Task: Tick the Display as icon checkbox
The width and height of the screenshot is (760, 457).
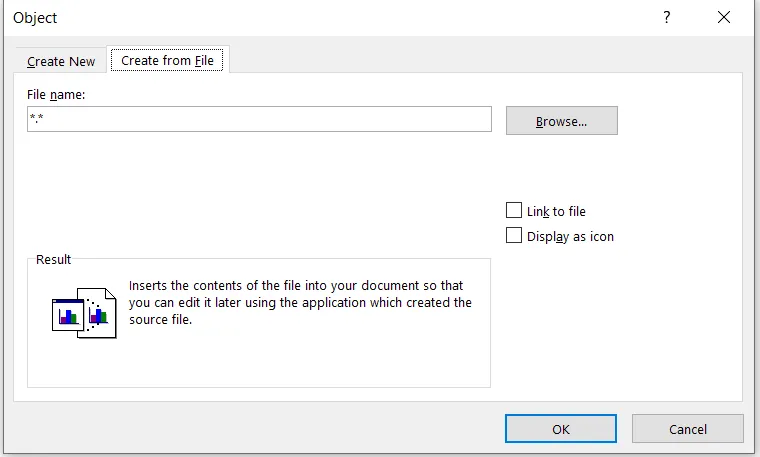Action: pos(514,236)
